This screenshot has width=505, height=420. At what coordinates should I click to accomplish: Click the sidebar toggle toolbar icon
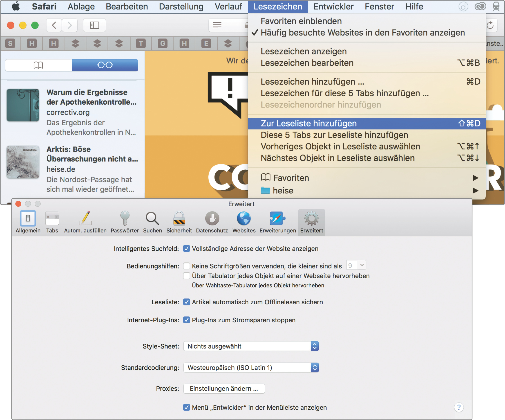[94, 25]
